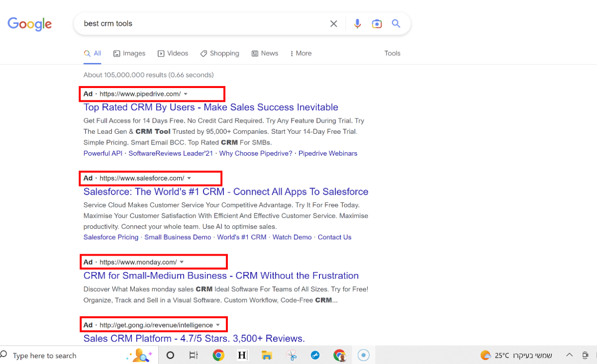Image resolution: width=597 pixels, height=364 pixels.
Task: Expand the dropdown arrow beside get.gong.io URL
Action: [217, 325]
